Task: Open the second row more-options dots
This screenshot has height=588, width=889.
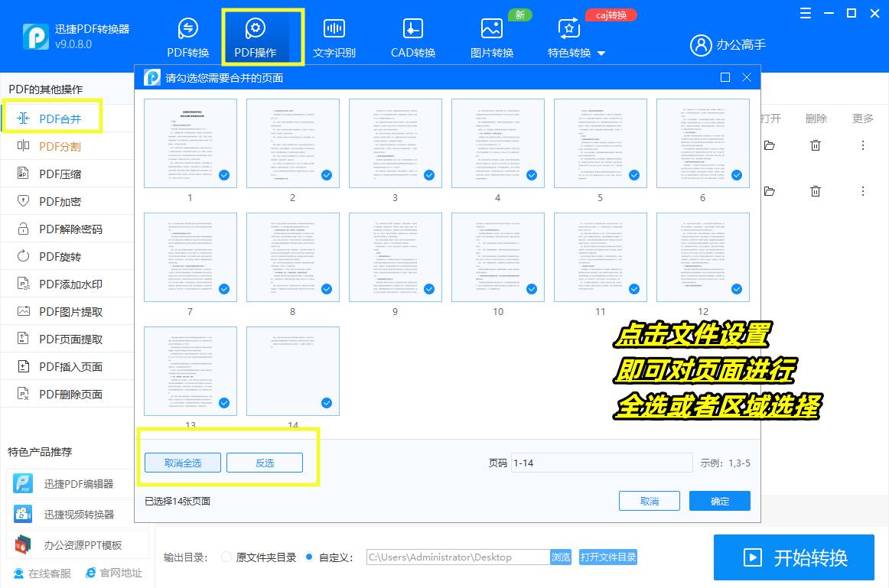Action: 863,191
